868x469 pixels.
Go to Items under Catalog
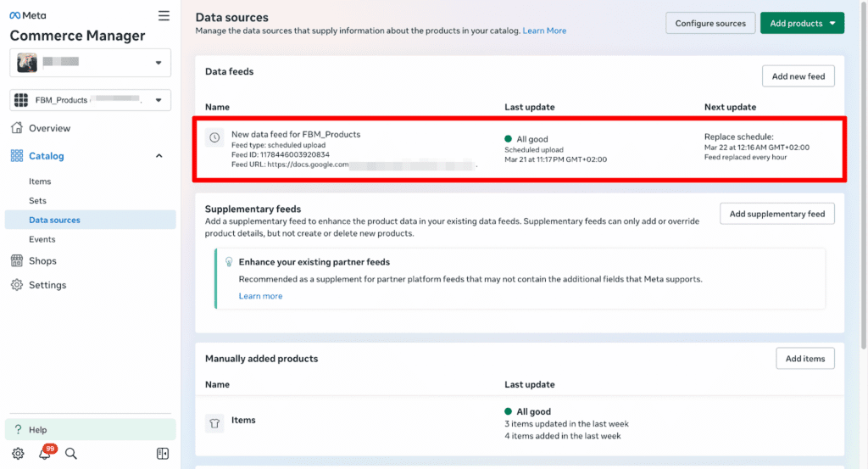click(40, 181)
